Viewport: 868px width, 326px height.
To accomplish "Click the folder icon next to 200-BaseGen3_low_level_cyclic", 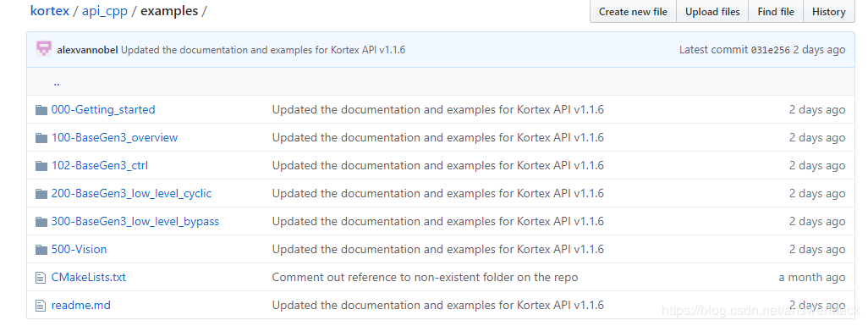I will click(41, 194).
